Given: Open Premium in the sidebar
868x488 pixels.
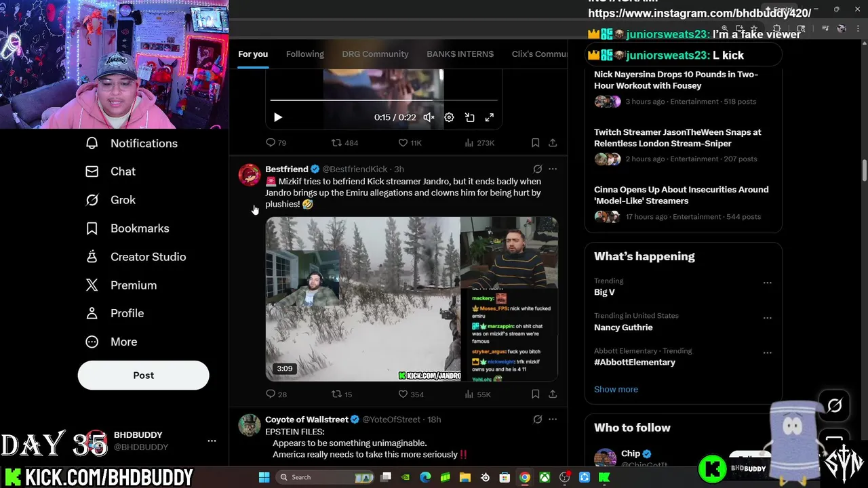Looking at the screenshot, I should (121, 285).
